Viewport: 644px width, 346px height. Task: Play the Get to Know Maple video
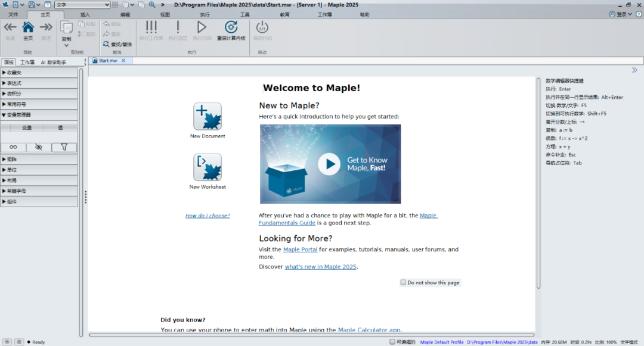(330, 163)
